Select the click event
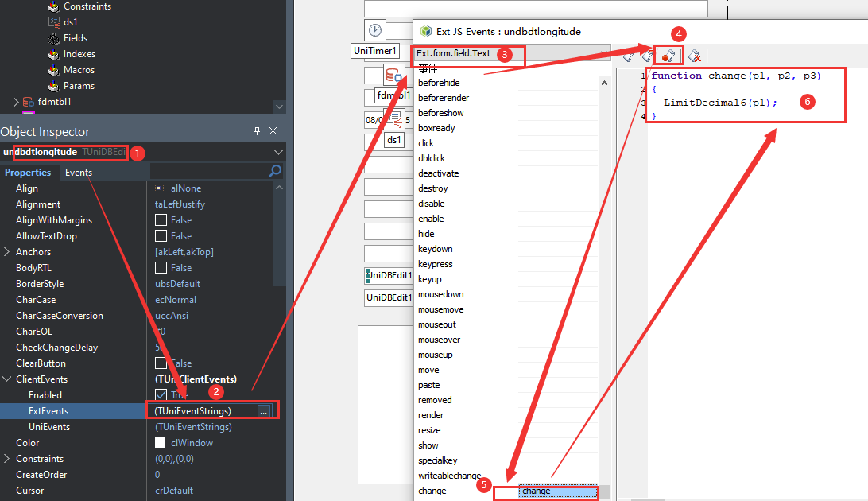The height and width of the screenshot is (501, 868). point(426,143)
